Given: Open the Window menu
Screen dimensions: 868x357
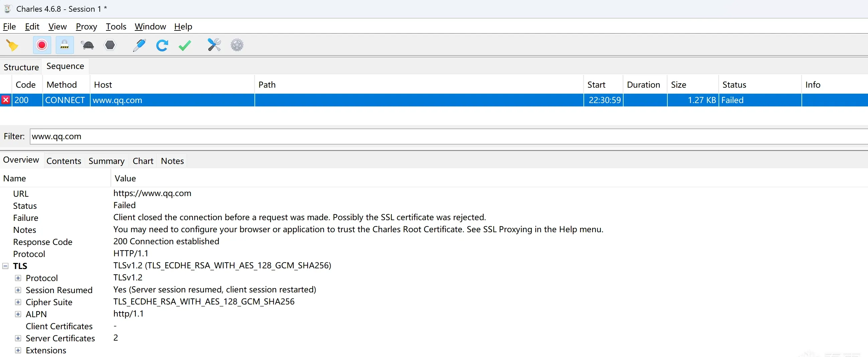Looking at the screenshot, I should (x=150, y=26).
